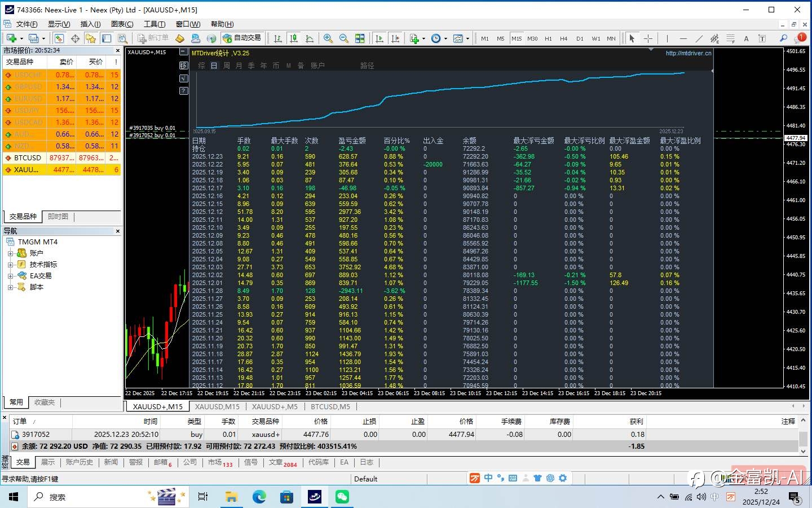Select the Fibonacci retracement tool
This screenshot has width=812, height=508.
click(x=730, y=38)
